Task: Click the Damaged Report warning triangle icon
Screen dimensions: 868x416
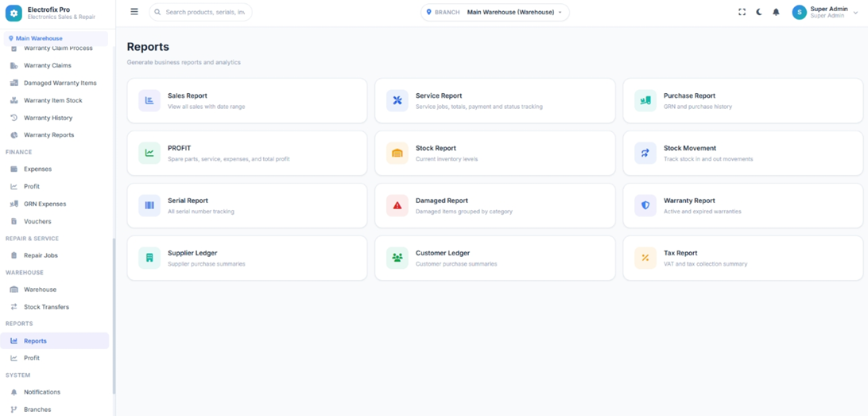Action: click(397, 205)
